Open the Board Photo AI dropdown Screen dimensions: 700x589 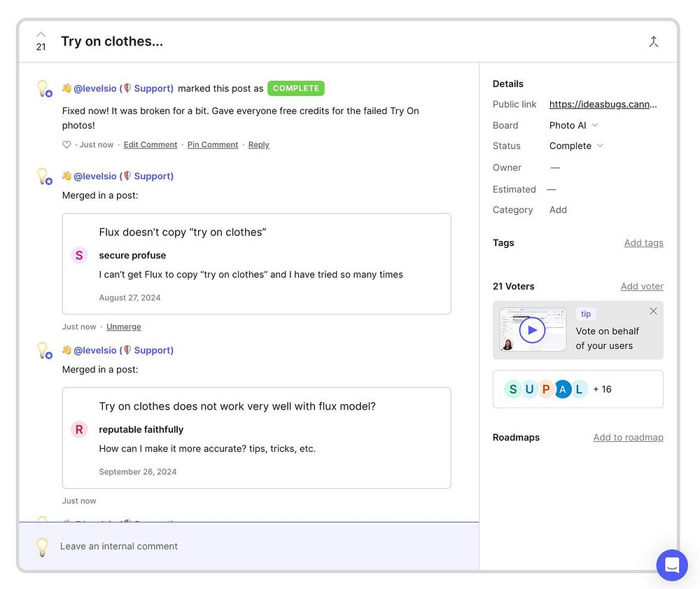coord(574,125)
